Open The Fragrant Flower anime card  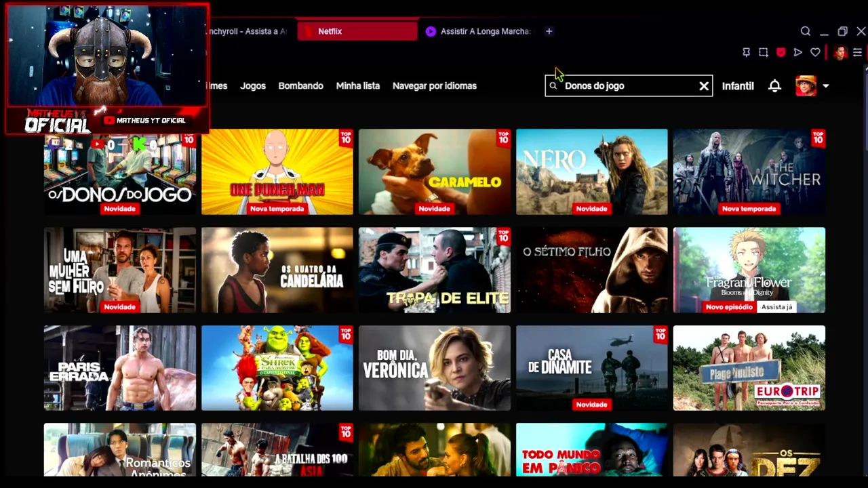point(749,270)
